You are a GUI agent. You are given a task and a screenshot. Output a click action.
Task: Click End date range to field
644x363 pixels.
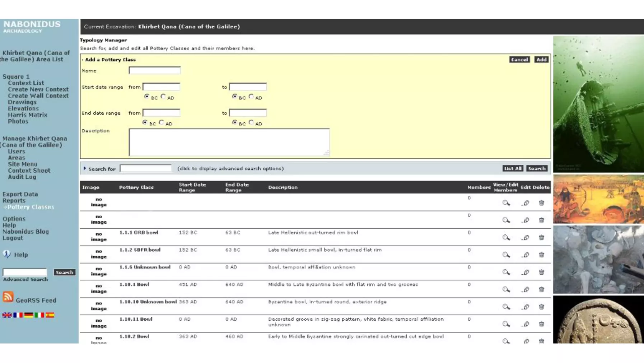[248, 113]
